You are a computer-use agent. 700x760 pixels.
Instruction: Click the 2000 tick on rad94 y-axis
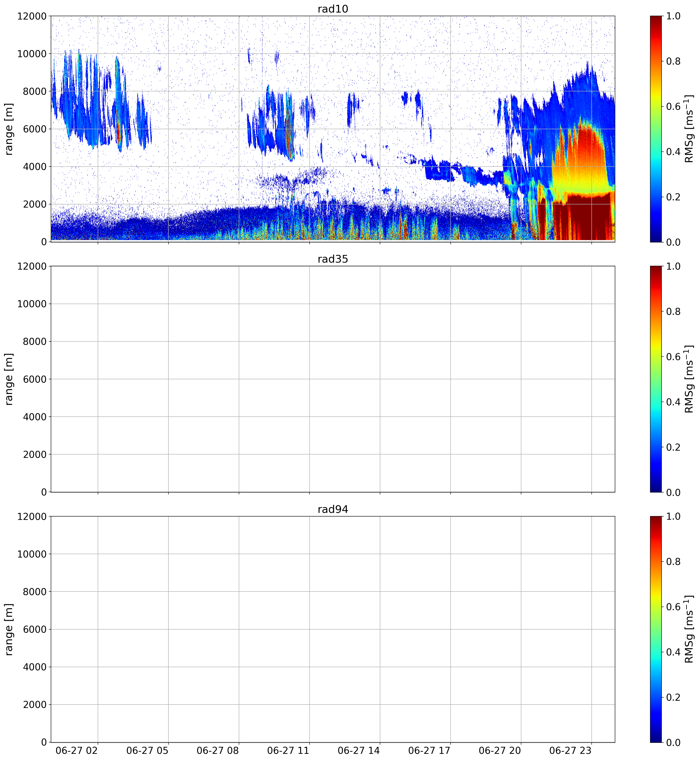pyautogui.click(x=34, y=705)
